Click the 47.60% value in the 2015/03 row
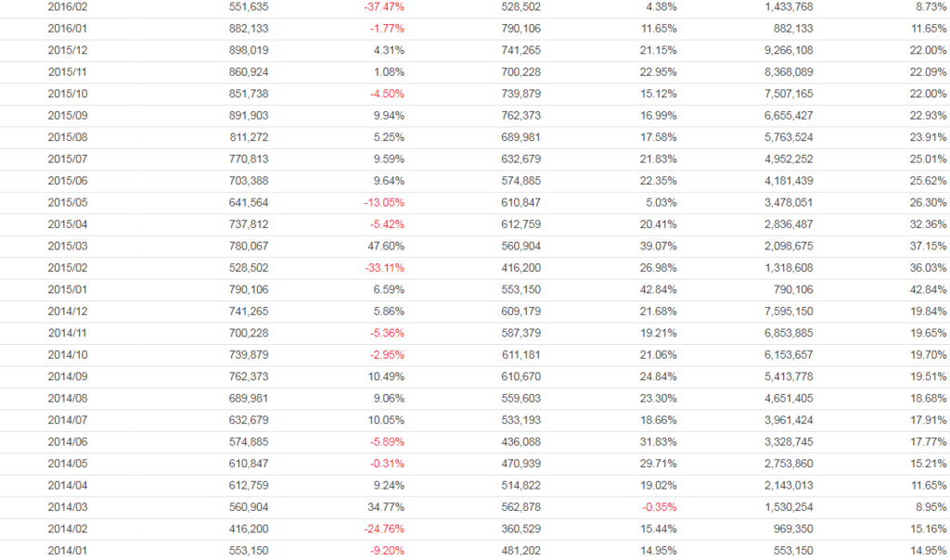The width and height of the screenshot is (950, 560). (386, 246)
